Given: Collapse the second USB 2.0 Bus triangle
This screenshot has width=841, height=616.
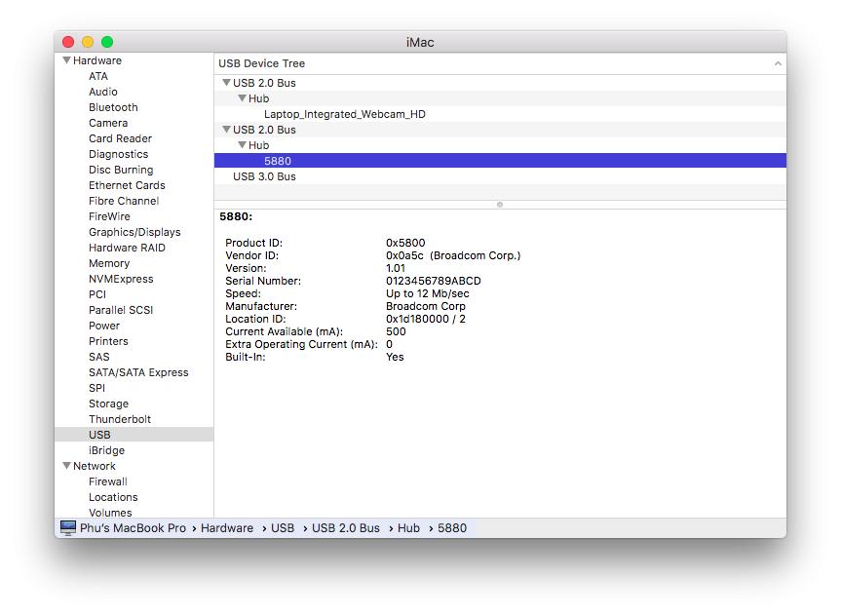Looking at the screenshot, I should (226, 130).
